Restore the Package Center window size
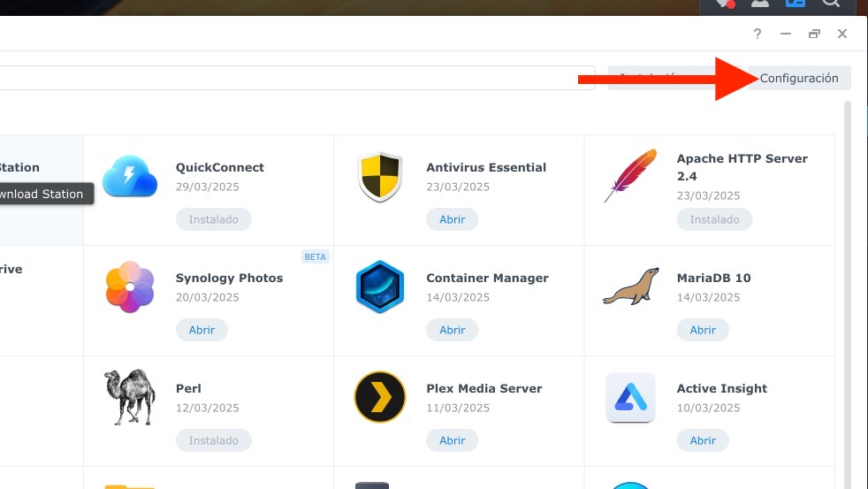Viewport: 868px width, 489px height. click(814, 34)
